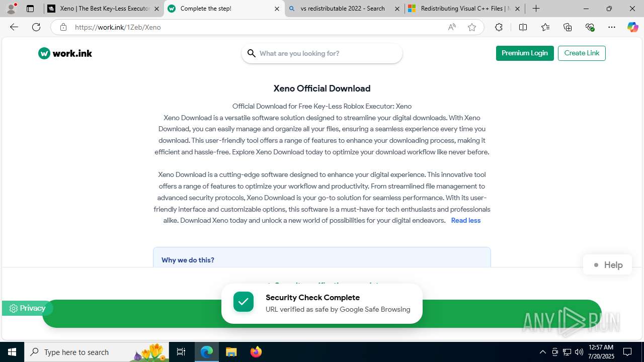The height and width of the screenshot is (362, 644).
Task: Open Collections icon
Action: click(x=568, y=27)
